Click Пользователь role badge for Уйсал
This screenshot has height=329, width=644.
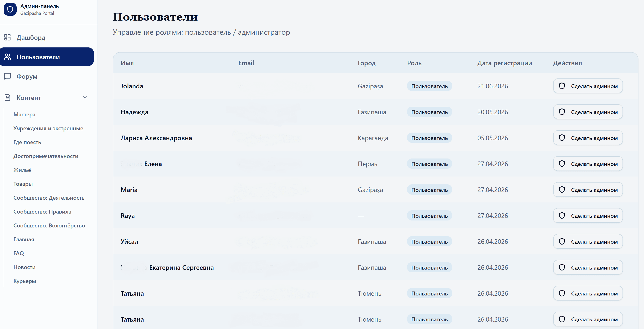429,242
